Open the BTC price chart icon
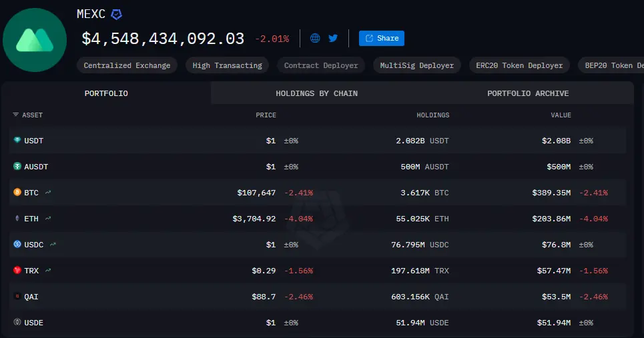The width and height of the screenshot is (644, 338). tap(48, 193)
